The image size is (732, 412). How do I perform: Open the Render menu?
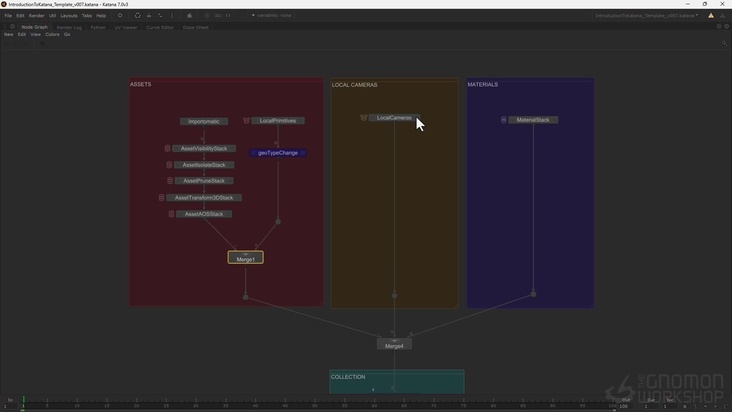pyautogui.click(x=36, y=16)
